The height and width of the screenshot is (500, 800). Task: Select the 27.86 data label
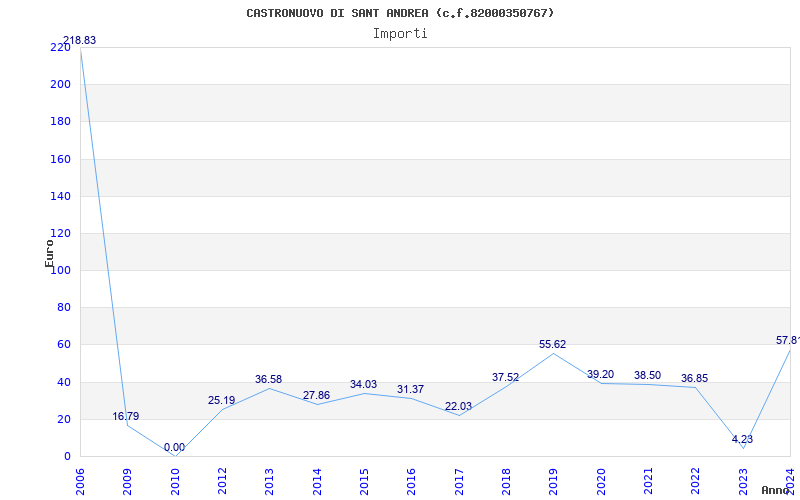coord(316,395)
